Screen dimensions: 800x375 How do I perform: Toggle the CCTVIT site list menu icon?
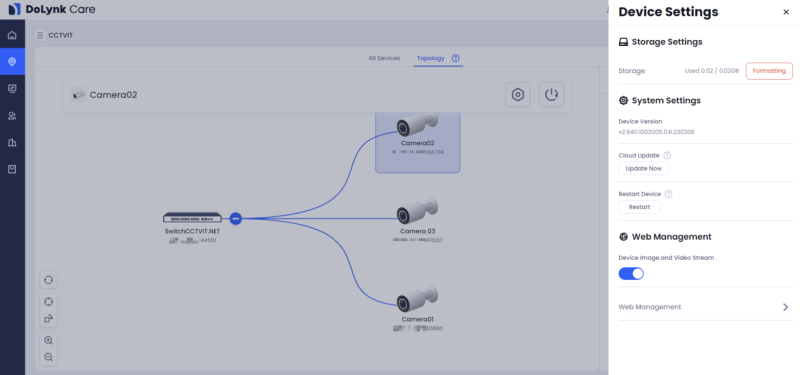tap(40, 36)
